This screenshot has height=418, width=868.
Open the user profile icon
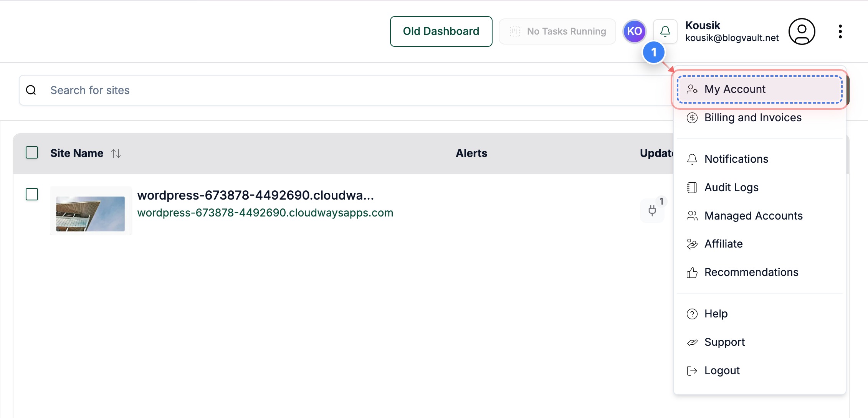coord(801,31)
